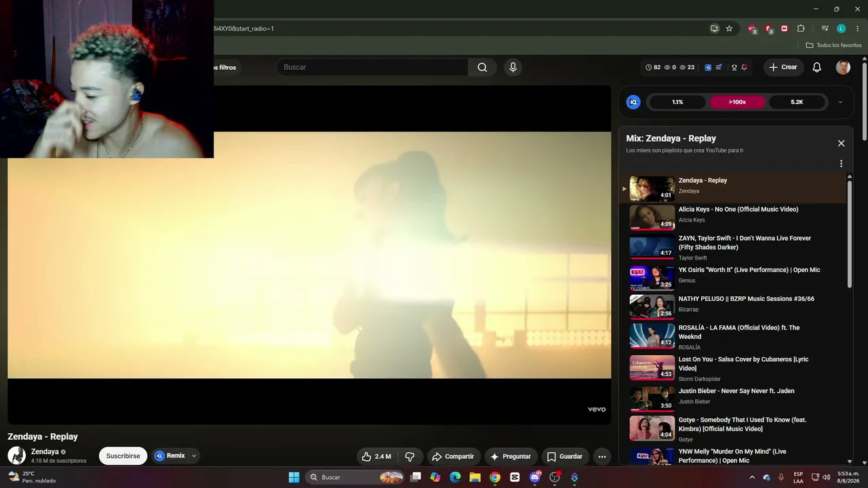Play Justin Bieber - Never Say Never

coord(734,399)
